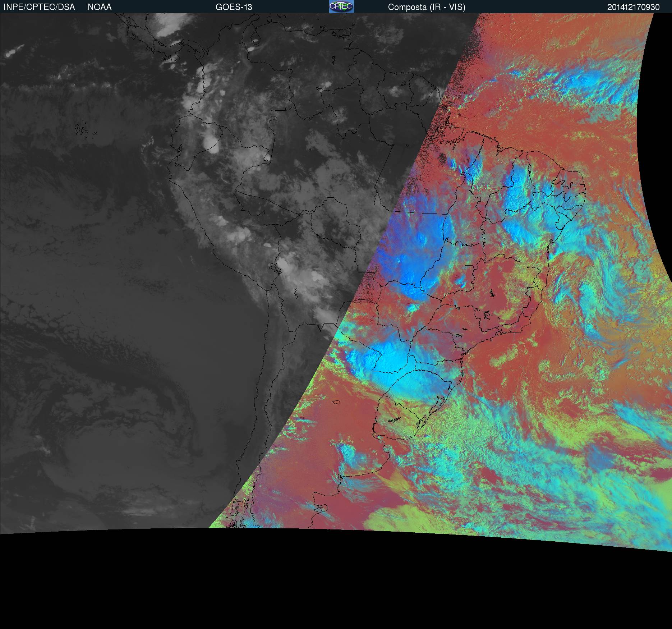
Task: Click the NOAA label in header
Action: [100, 7]
